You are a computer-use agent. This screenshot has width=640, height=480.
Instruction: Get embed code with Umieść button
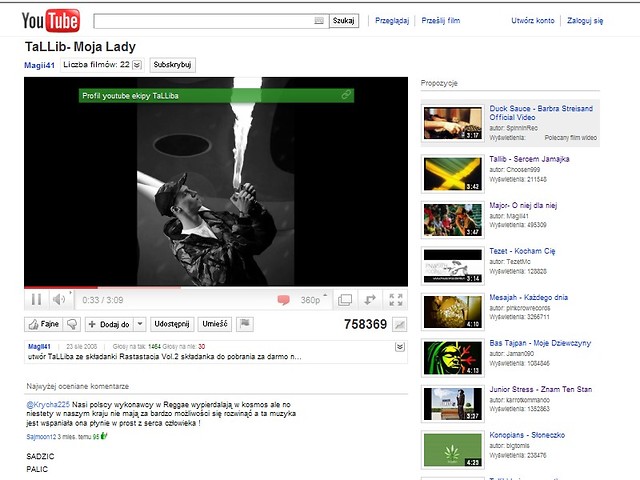click(215, 324)
